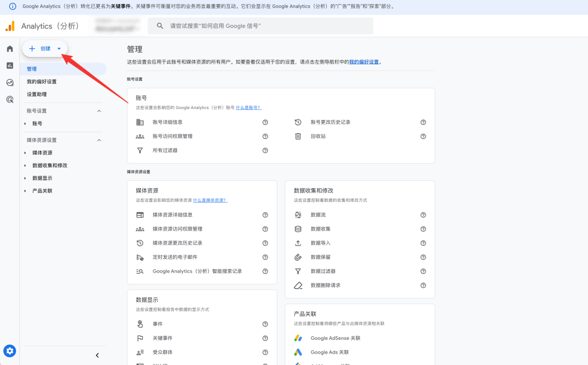Open the blurred account selector
588x365 pixels.
[117, 26]
